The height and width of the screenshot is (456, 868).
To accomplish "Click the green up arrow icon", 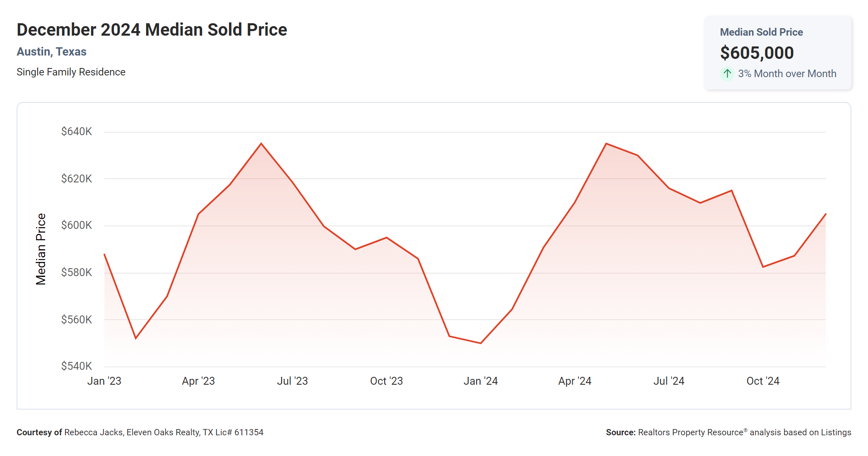I will point(727,74).
